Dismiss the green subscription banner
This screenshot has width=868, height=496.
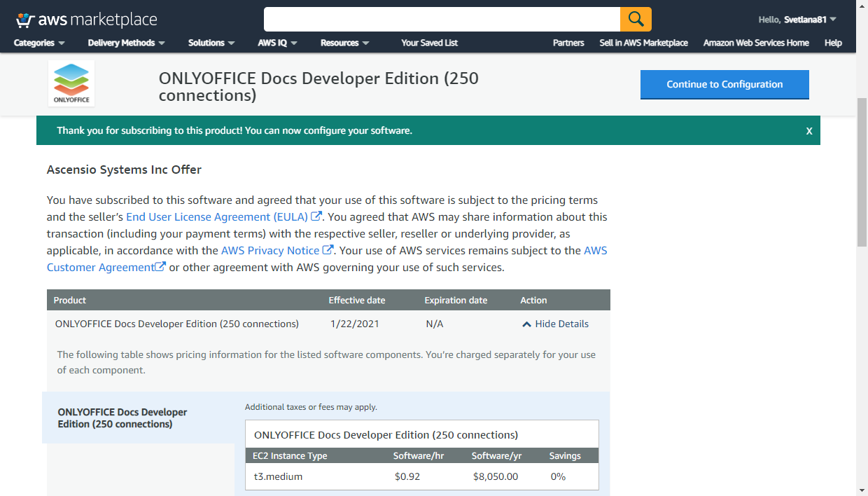(x=809, y=131)
